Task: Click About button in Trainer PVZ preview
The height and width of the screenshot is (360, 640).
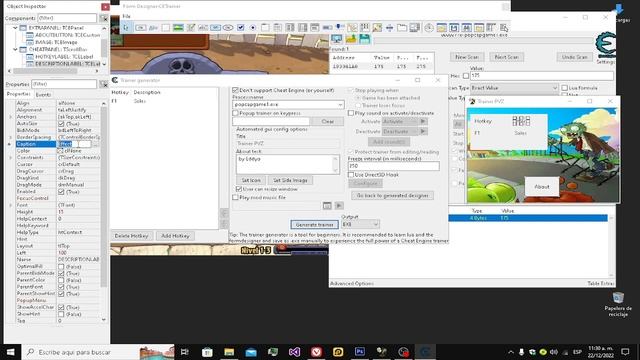Action: 542,187
